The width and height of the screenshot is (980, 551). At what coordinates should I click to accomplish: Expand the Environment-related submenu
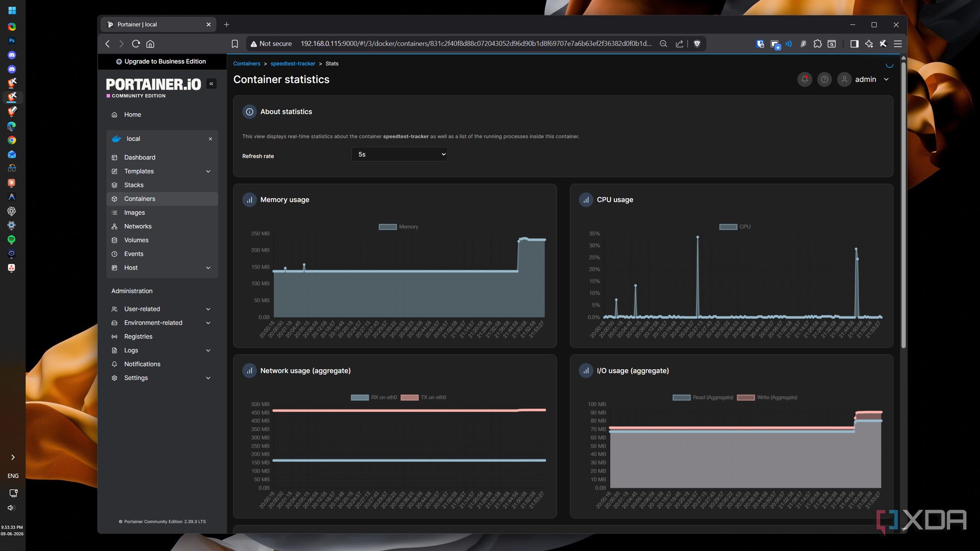click(208, 323)
